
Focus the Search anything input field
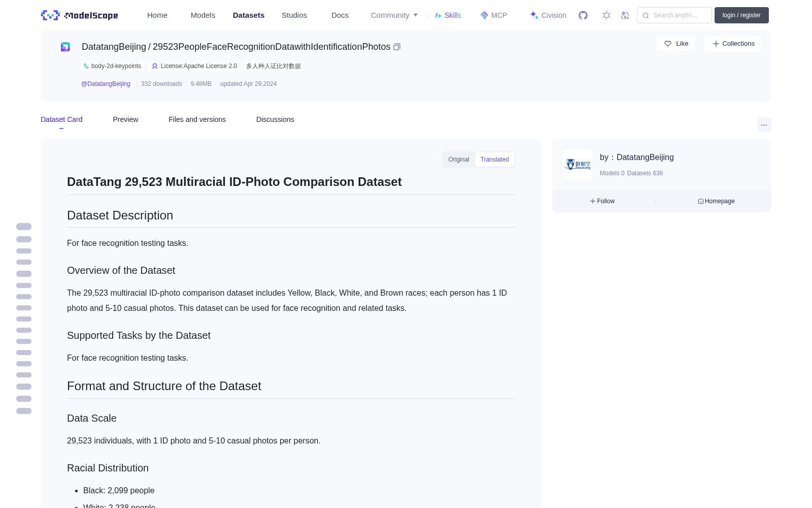tap(674, 15)
